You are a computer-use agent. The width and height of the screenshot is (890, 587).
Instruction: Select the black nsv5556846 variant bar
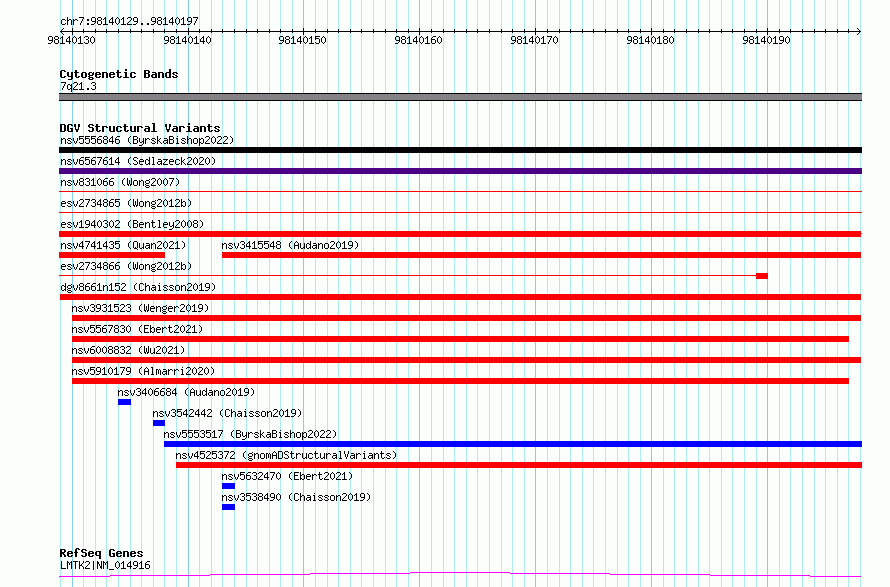point(460,150)
